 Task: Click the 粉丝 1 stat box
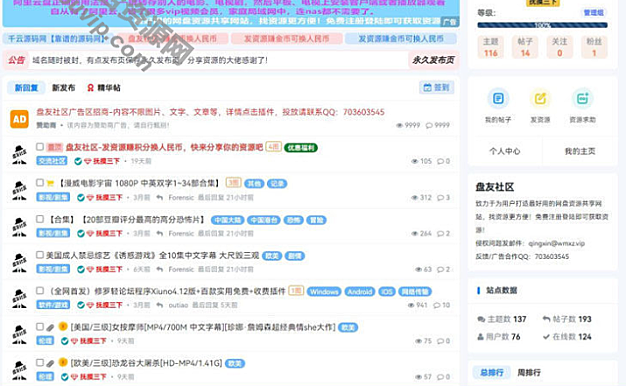(594, 47)
